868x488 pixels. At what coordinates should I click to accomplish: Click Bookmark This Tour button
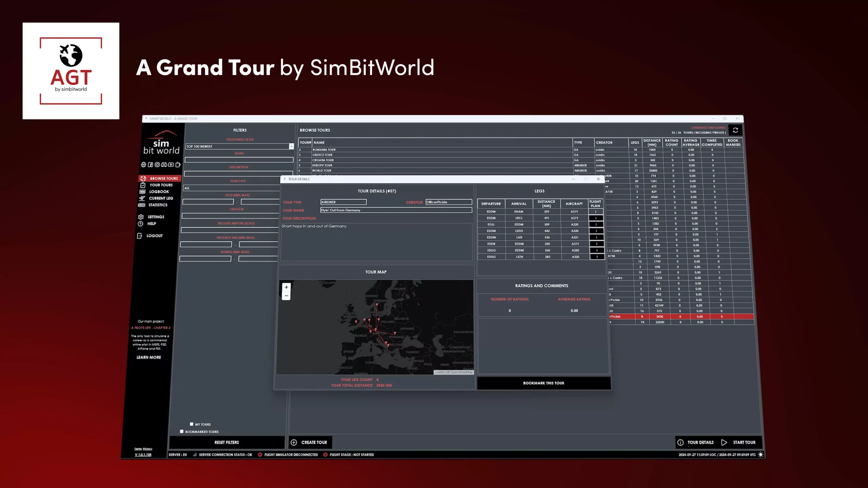tap(544, 383)
